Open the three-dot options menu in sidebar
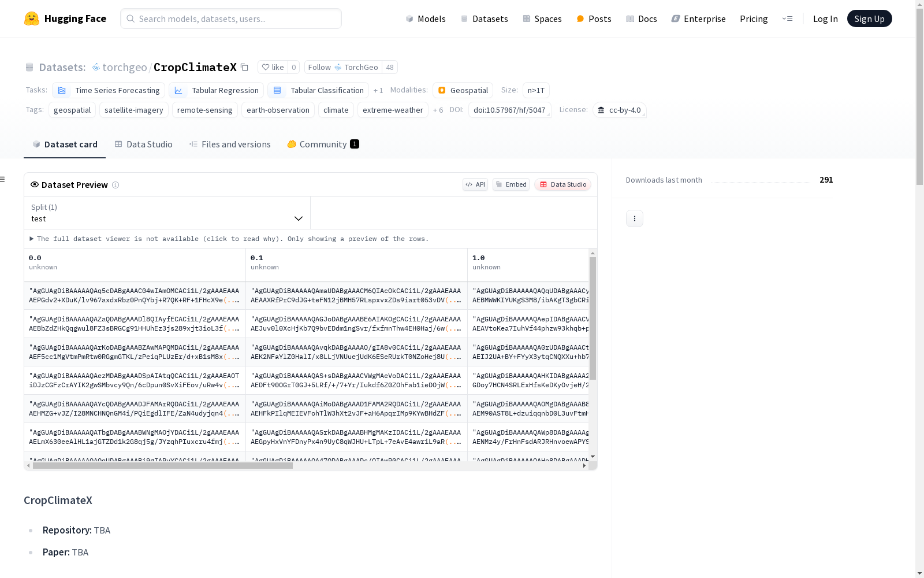The height and width of the screenshot is (578, 924). coord(635,218)
